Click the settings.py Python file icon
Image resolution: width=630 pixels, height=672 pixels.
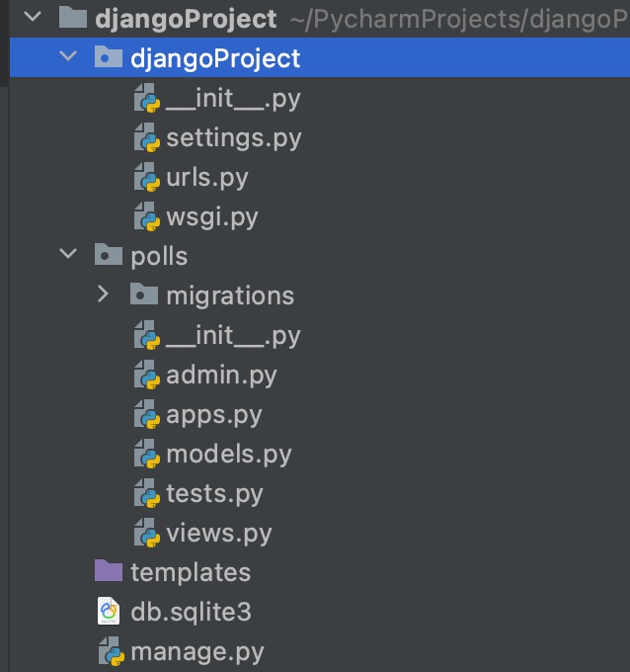(x=147, y=137)
